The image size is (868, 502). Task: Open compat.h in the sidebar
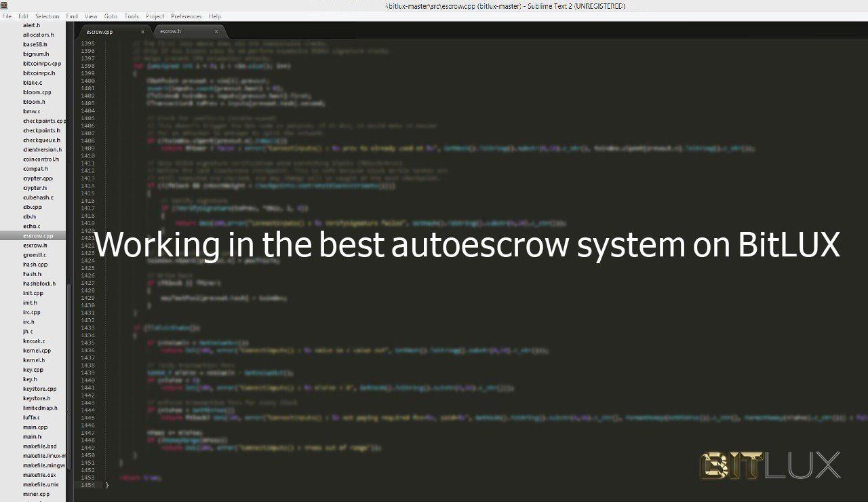point(35,169)
